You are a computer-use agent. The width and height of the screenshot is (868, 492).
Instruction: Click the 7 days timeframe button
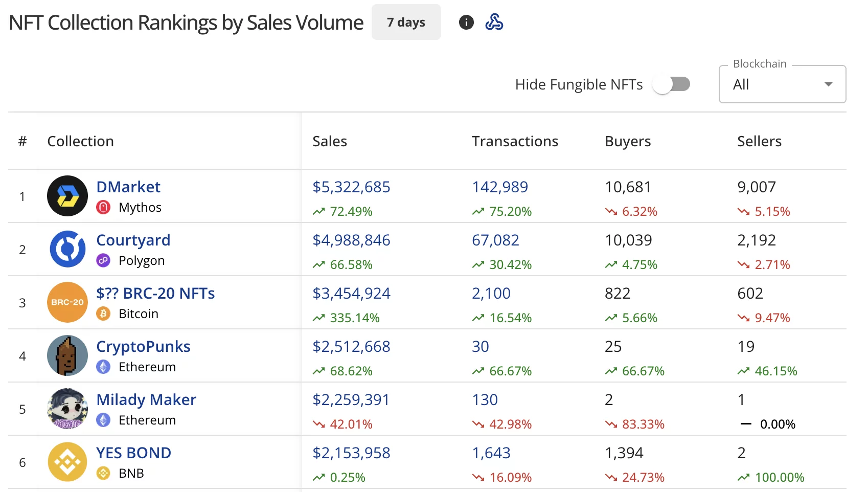pos(406,22)
